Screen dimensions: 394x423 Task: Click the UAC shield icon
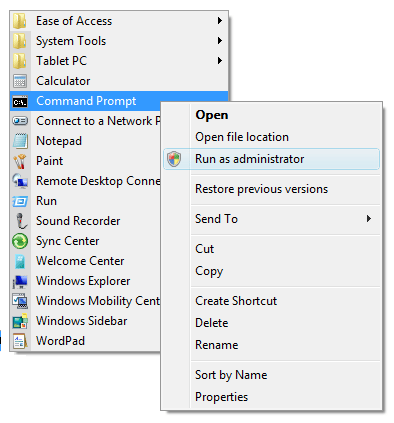click(x=174, y=159)
